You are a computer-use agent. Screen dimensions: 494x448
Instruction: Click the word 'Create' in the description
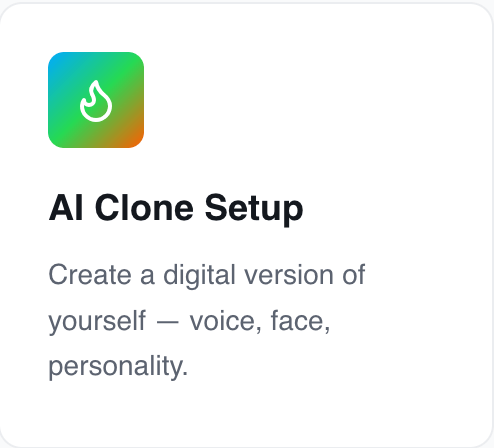click(x=90, y=275)
